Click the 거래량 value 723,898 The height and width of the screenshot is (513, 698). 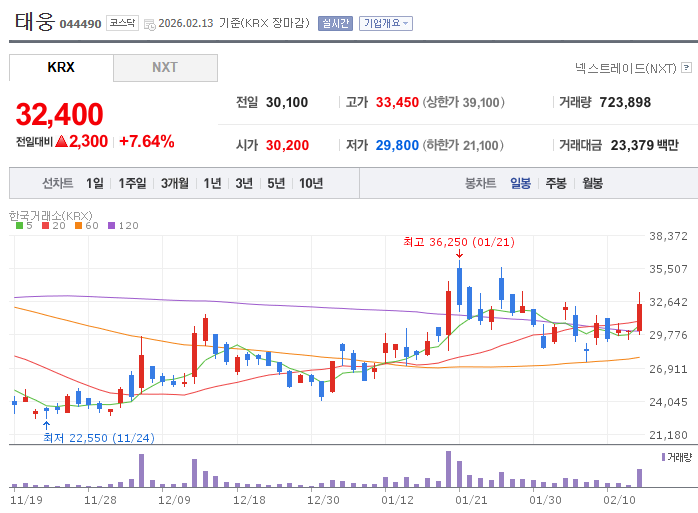click(x=625, y=102)
